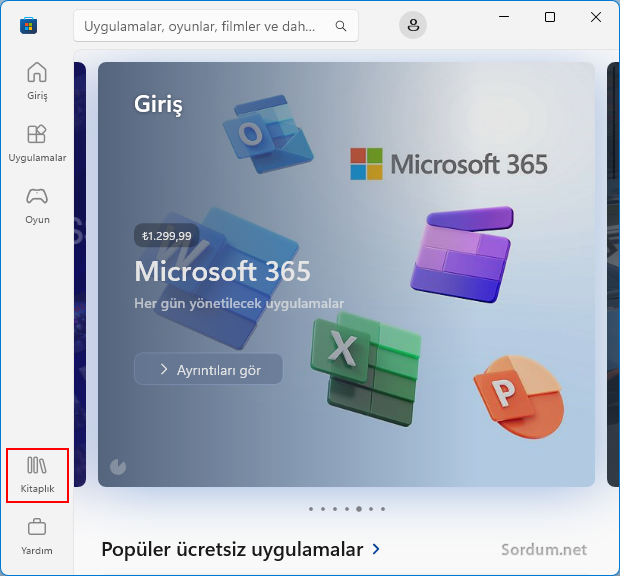Open the Yardım help page
The height and width of the screenshot is (576, 620).
click(37, 537)
